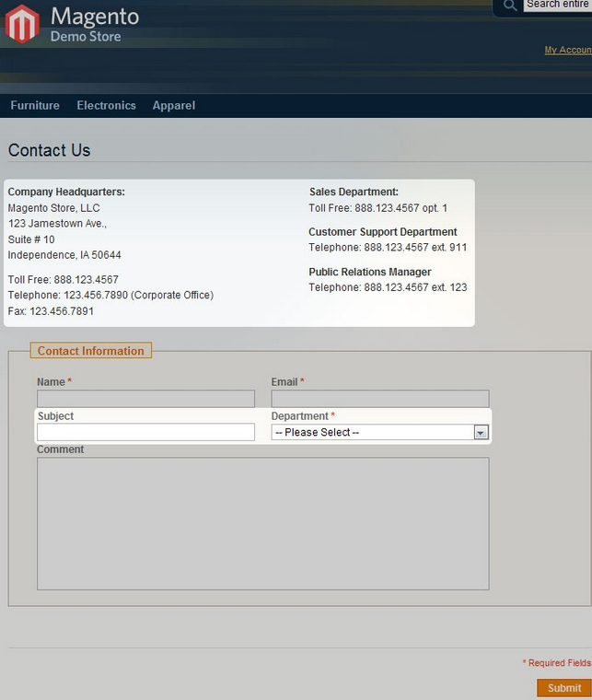Focus the Name input field
This screenshot has height=700, width=592.
[145, 398]
